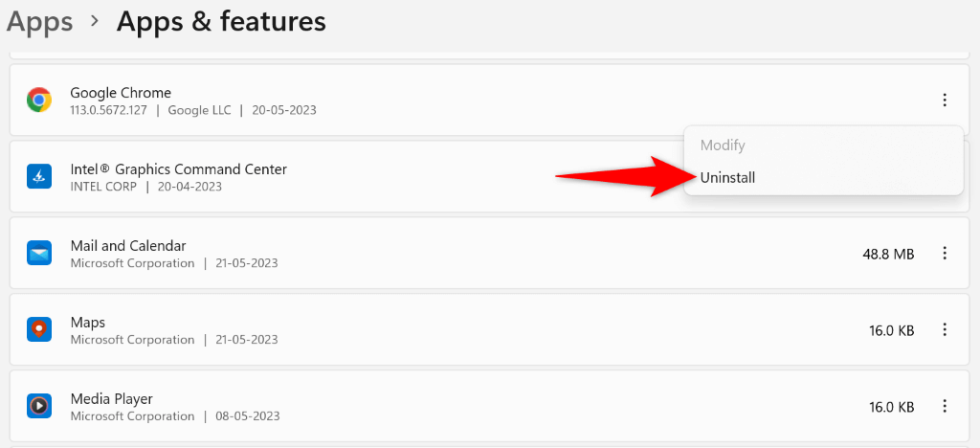
Task: Select Uninstall from the context menu
Action: click(x=727, y=177)
